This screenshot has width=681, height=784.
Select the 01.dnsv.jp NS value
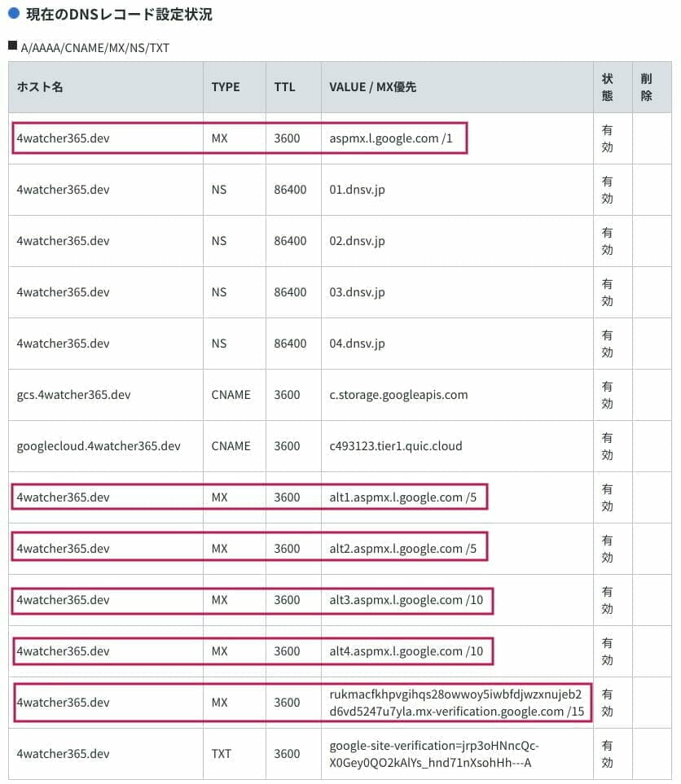(x=358, y=190)
